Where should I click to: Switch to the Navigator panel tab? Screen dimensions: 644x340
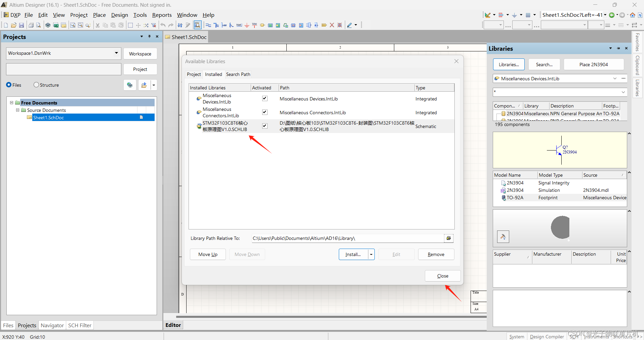click(52, 325)
